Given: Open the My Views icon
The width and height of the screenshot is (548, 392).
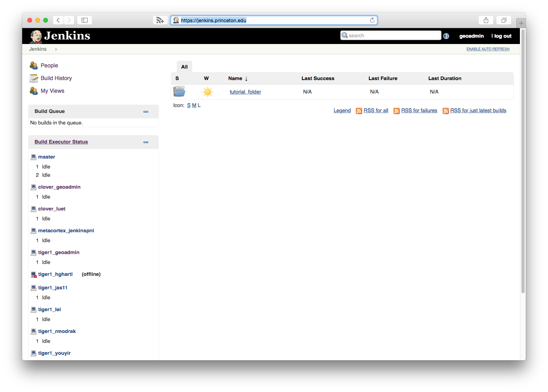Looking at the screenshot, I should coord(34,91).
